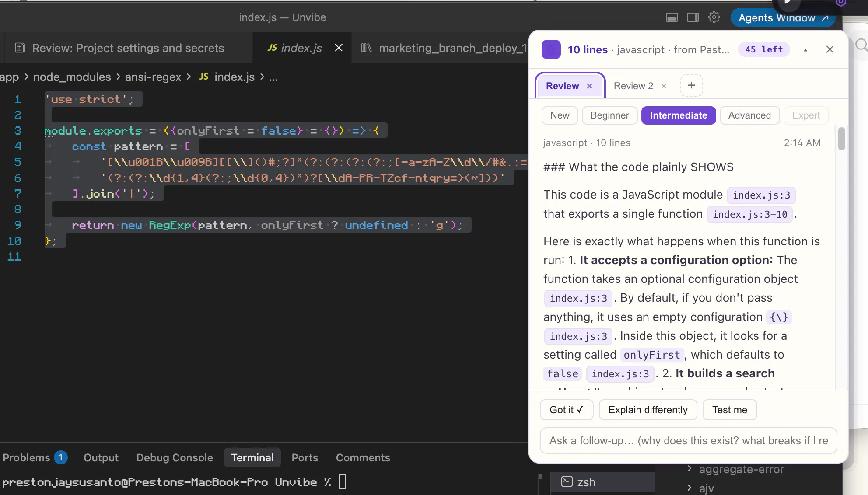Close the index.js editor tab
Image resolution: width=868 pixels, height=495 pixels.
(339, 48)
